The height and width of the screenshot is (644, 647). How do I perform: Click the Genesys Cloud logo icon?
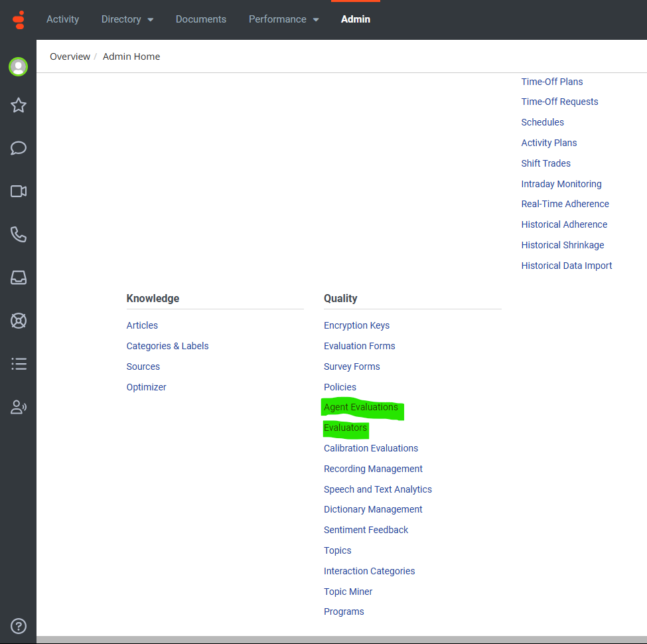click(19, 20)
